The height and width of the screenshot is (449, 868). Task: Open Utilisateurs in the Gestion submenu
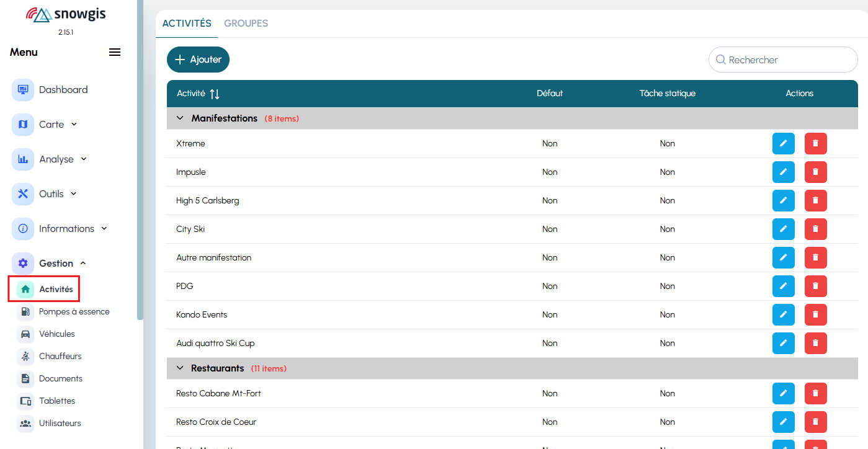tap(60, 423)
